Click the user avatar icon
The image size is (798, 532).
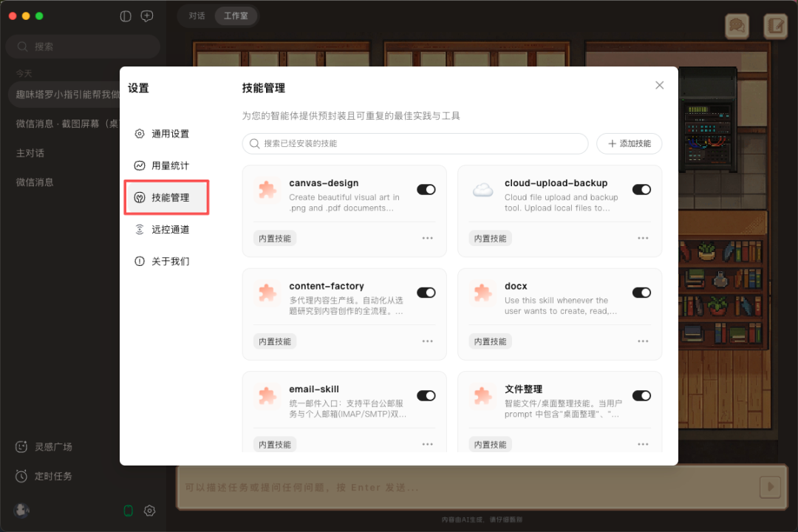[x=21, y=510]
